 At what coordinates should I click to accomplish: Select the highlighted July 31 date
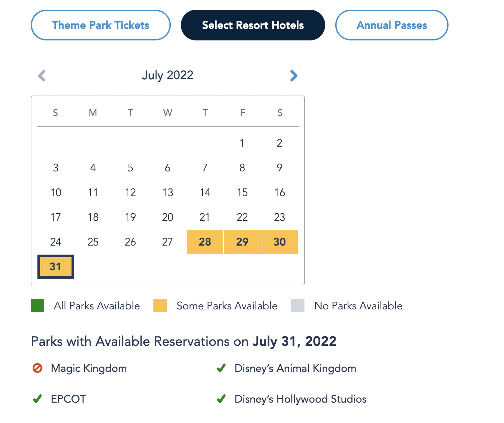click(x=55, y=267)
